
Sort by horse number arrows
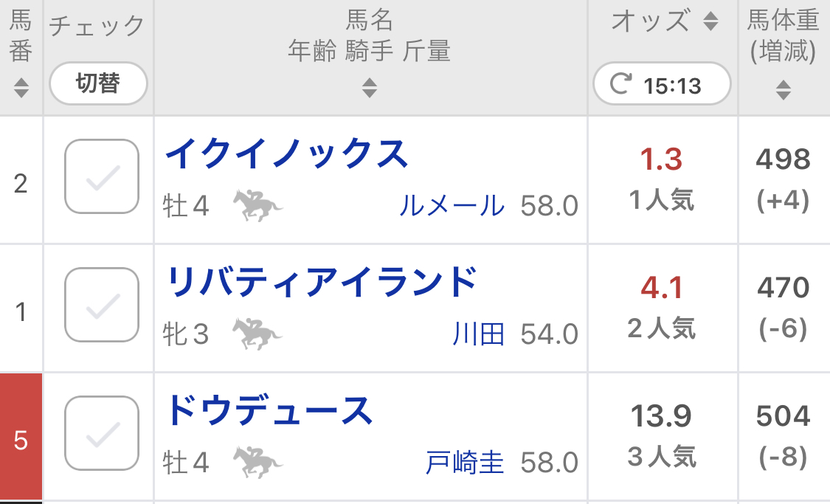21,88
